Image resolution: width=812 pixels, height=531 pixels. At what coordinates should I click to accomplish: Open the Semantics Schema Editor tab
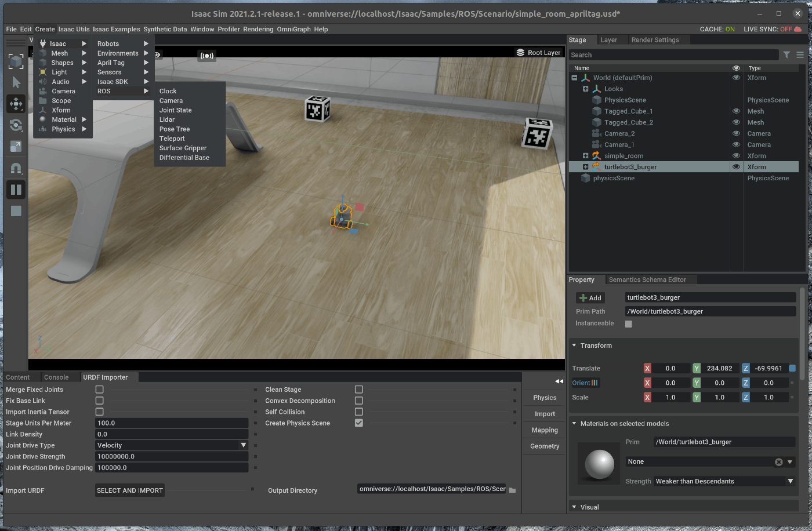click(647, 279)
